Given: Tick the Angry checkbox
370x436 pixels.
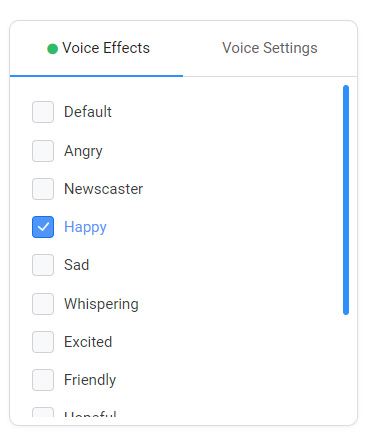Looking at the screenshot, I should point(43,151).
